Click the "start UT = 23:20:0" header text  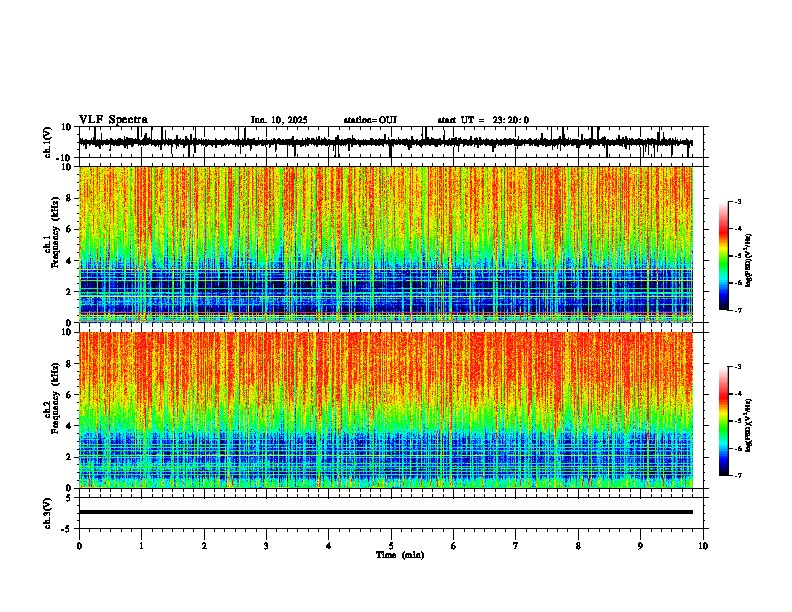pos(483,120)
